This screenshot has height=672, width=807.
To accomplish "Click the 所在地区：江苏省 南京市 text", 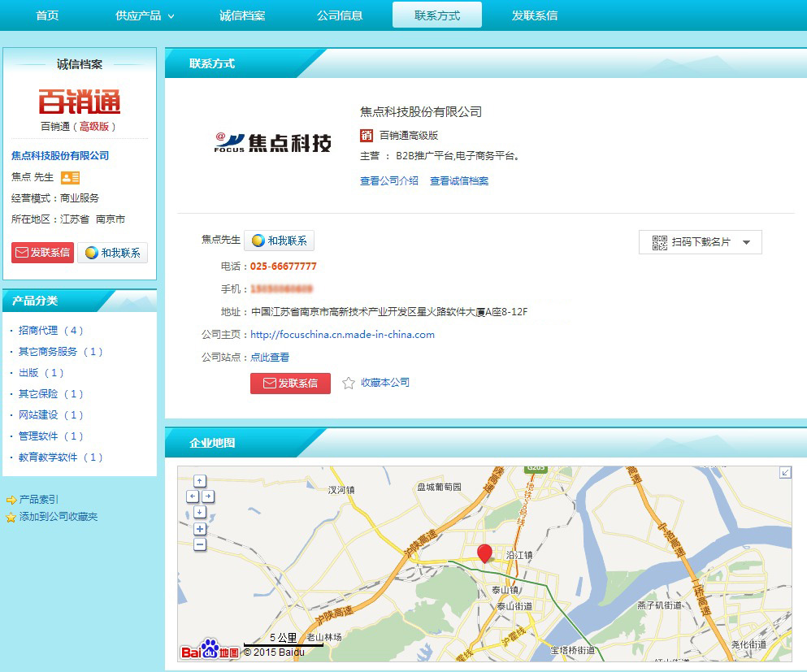I will tap(68, 219).
